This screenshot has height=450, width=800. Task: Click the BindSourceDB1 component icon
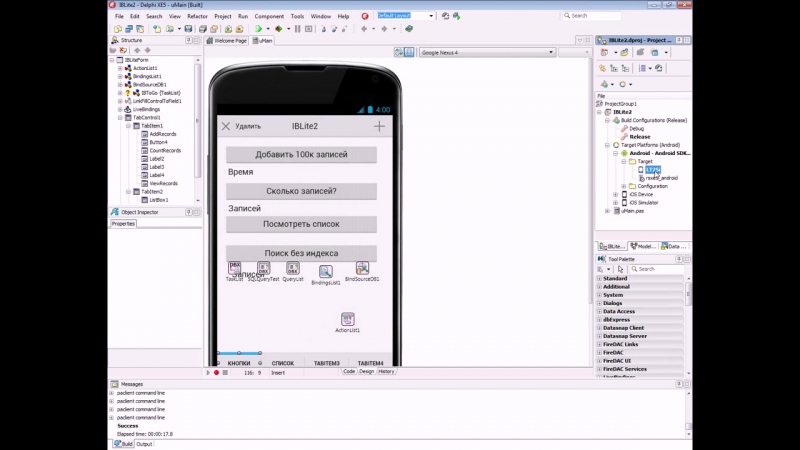pyautogui.click(x=362, y=268)
